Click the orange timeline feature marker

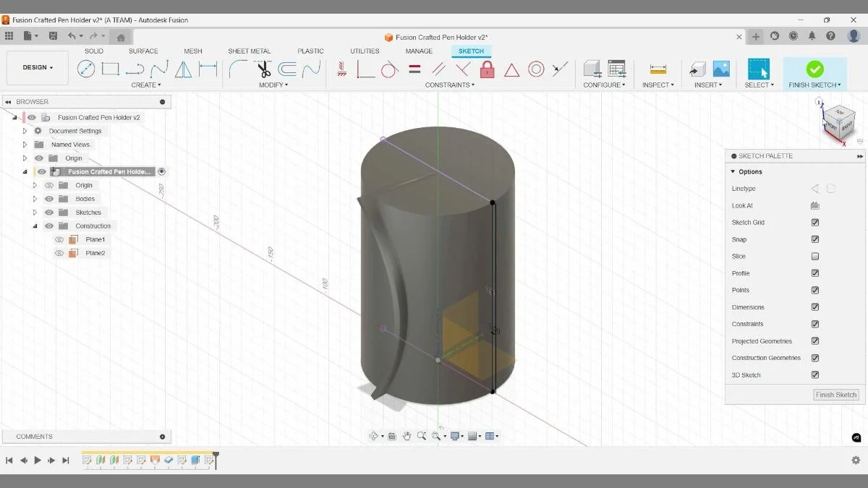154,461
